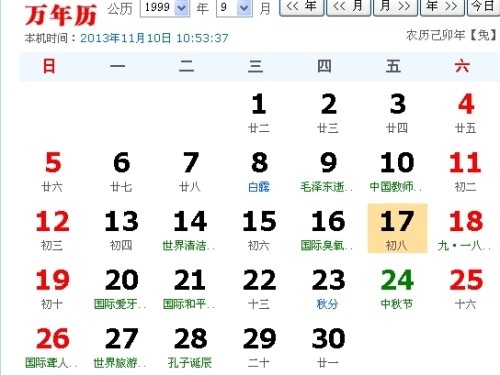
Task: Select September 8 marked 白露
Action: (x=259, y=171)
